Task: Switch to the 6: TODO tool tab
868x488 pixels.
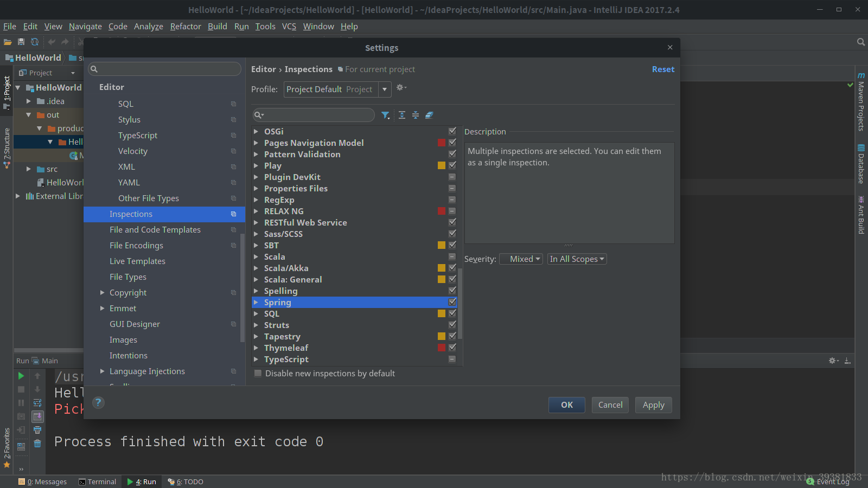Action: 186,481
